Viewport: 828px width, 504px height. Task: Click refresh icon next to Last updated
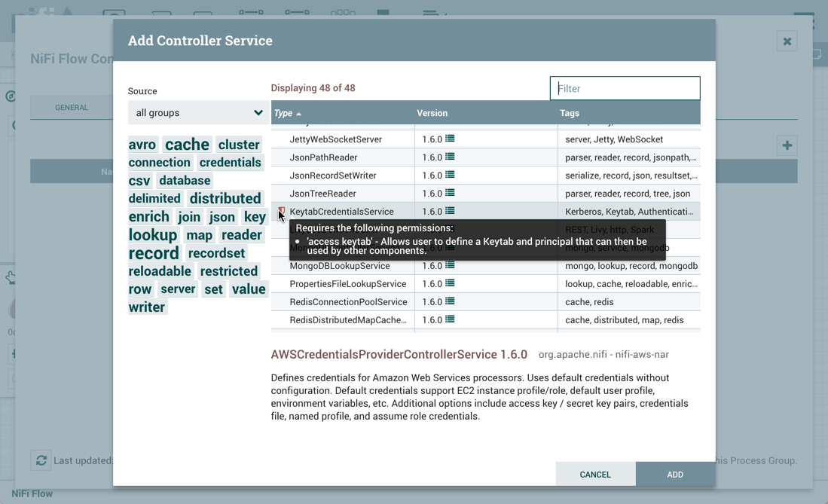tap(41, 460)
